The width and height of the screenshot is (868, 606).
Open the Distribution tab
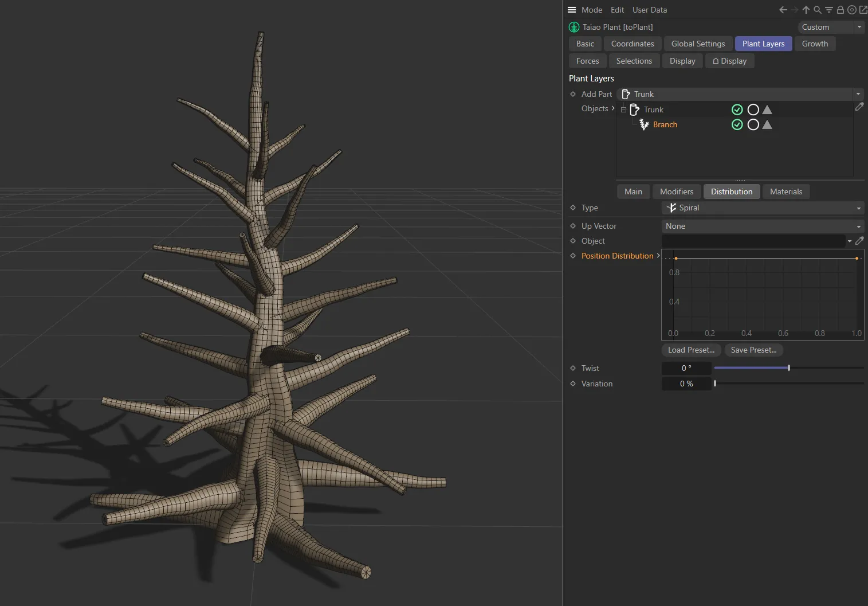point(732,191)
